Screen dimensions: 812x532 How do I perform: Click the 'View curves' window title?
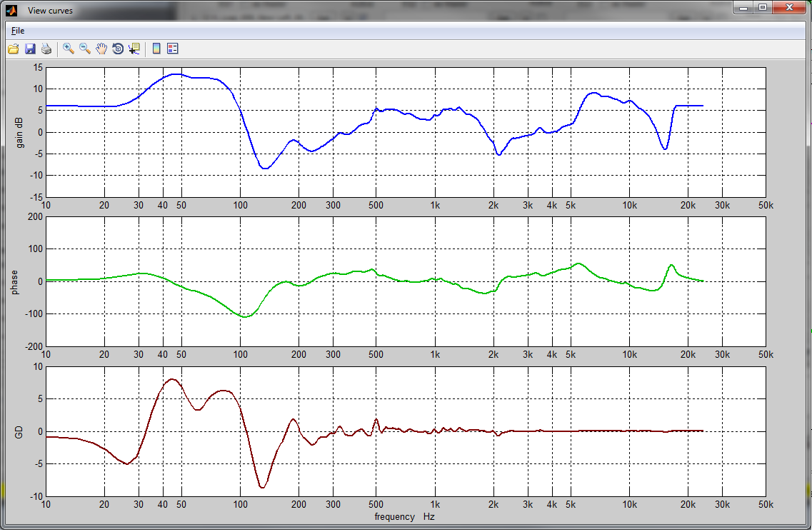click(x=50, y=11)
